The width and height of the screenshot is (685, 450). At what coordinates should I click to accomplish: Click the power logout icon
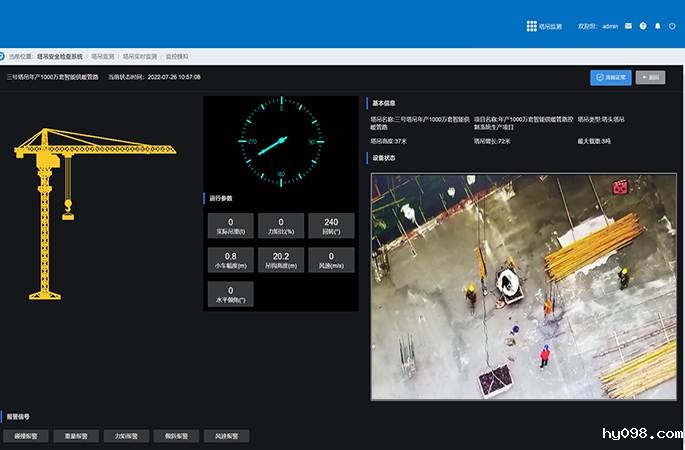pyautogui.click(x=672, y=26)
